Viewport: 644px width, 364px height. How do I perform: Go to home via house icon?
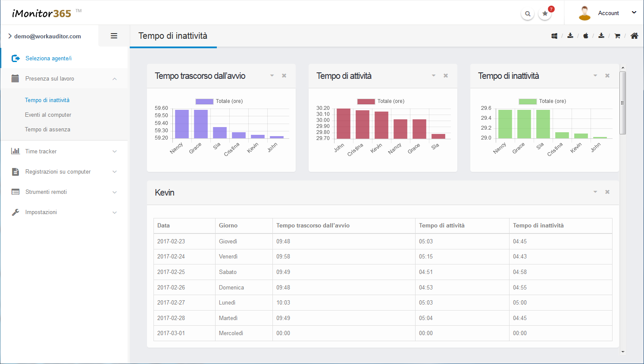[x=634, y=36]
